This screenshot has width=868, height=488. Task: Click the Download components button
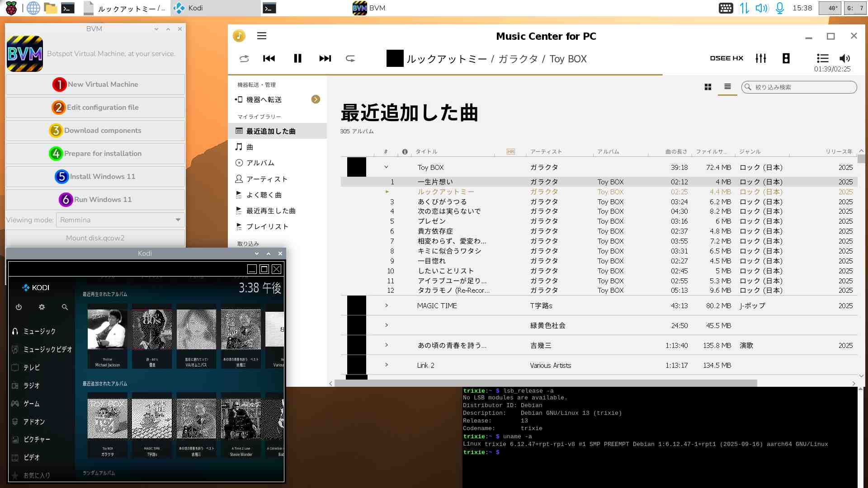click(95, 131)
